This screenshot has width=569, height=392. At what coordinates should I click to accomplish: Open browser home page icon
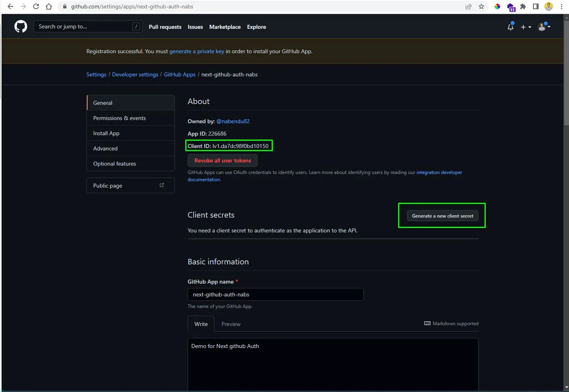tap(49, 6)
